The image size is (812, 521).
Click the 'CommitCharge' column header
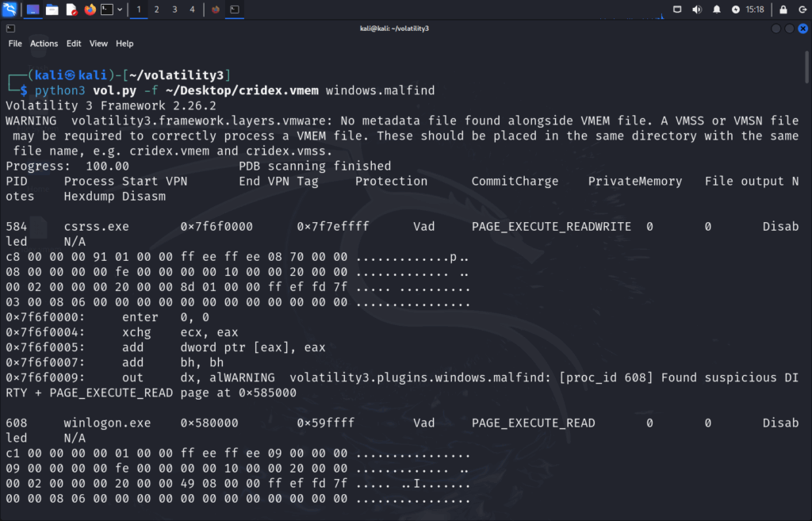[x=515, y=182]
